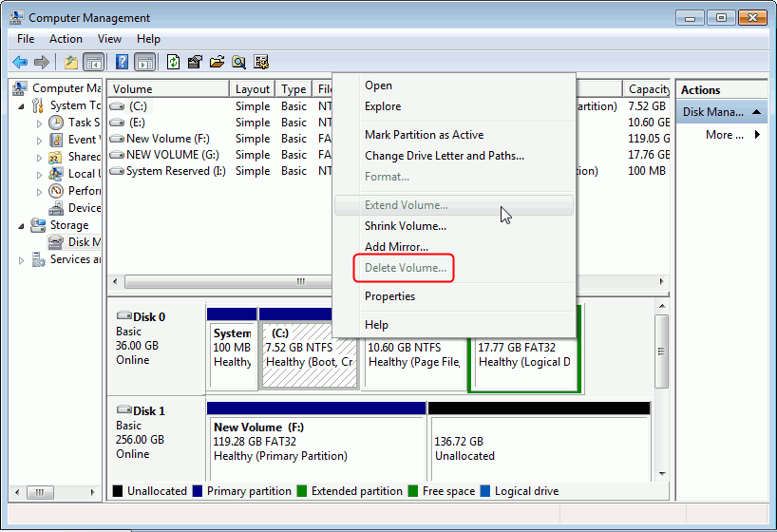Select the Services and Applications tree icon
The image size is (777, 532).
click(38, 259)
